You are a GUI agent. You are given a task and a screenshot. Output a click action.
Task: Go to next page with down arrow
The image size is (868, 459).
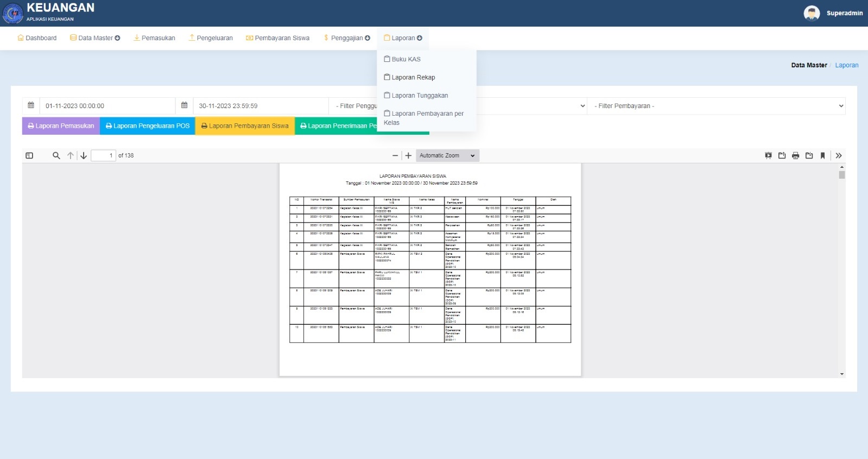84,155
